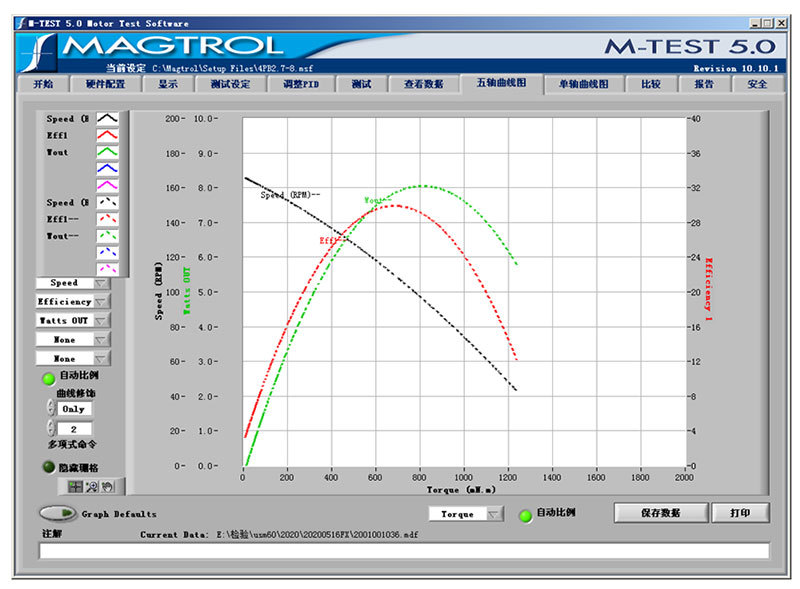This screenshot has height=589, width=800.
Task: Step the polynomial order 2 arrows
Action: tap(51, 428)
